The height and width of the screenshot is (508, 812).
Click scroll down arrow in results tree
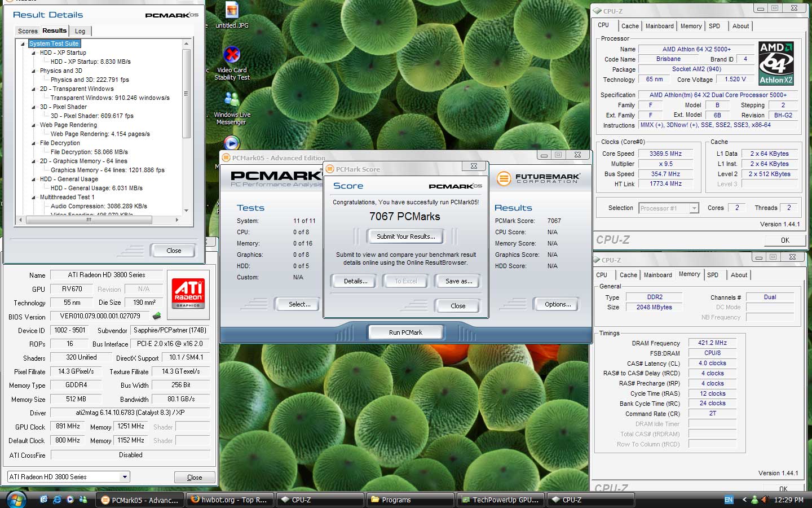pyautogui.click(x=187, y=211)
